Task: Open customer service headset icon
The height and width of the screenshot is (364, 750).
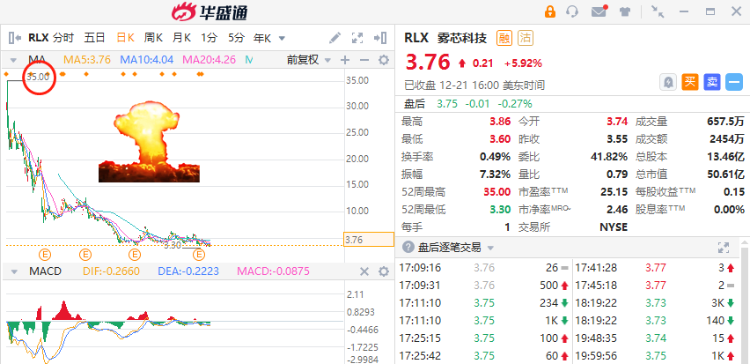Action: [572, 11]
